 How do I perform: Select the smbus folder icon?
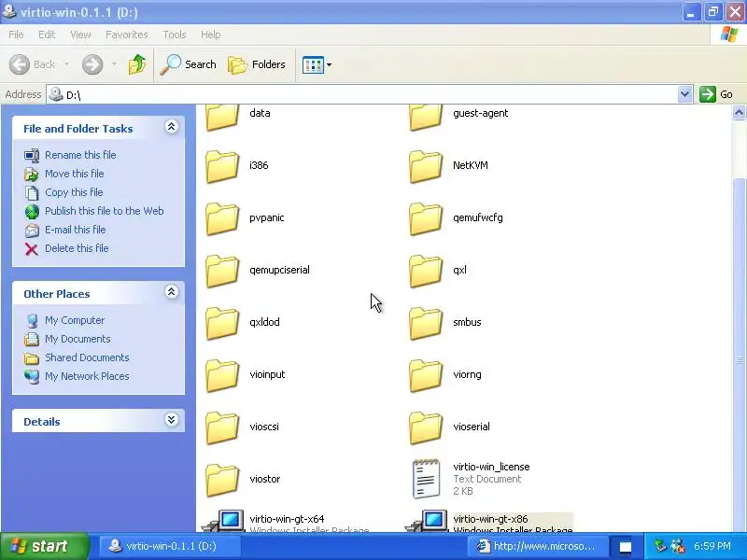coord(426,323)
